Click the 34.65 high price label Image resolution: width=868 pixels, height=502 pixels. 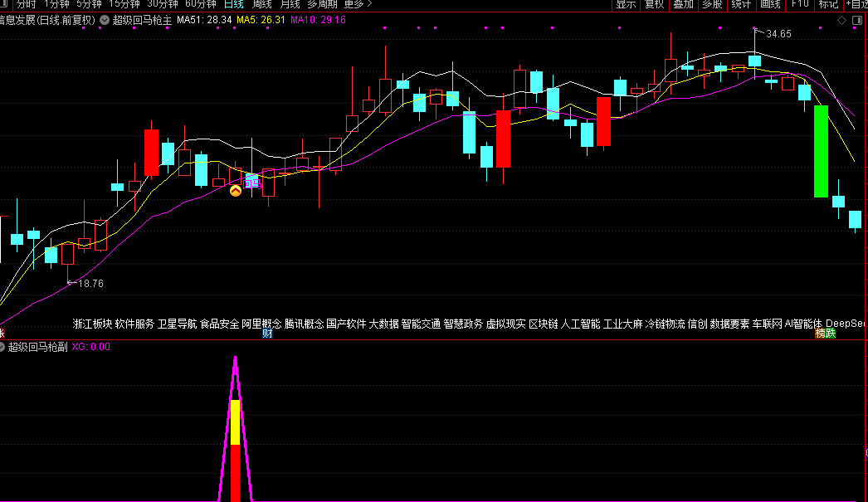tap(779, 34)
